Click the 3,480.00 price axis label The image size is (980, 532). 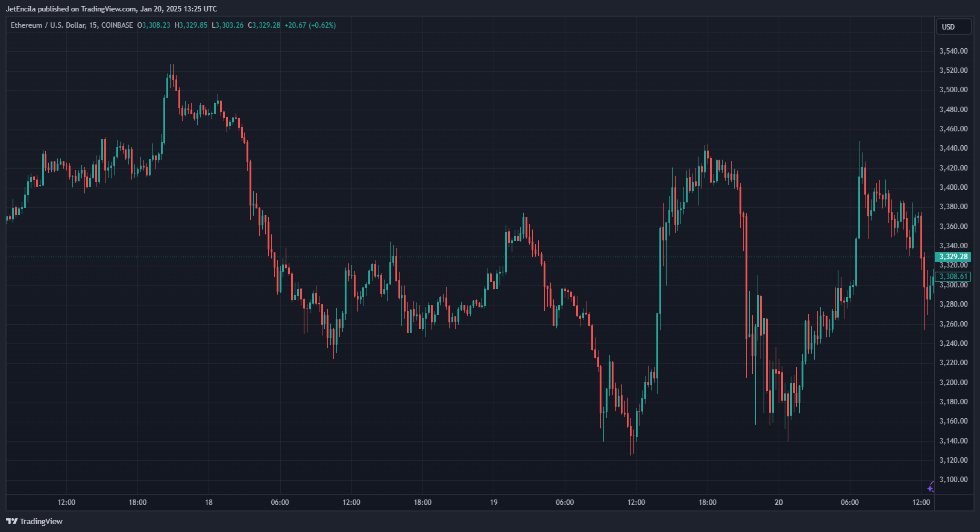tap(953, 110)
